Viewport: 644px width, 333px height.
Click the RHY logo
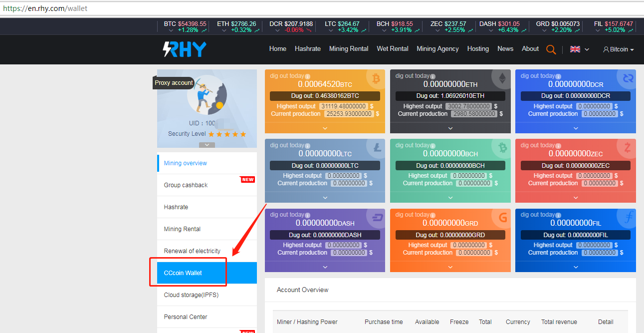coord(185,49)
